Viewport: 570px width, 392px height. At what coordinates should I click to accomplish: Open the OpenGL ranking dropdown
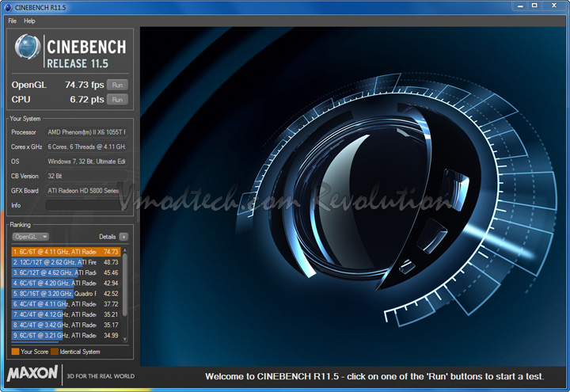31,237
